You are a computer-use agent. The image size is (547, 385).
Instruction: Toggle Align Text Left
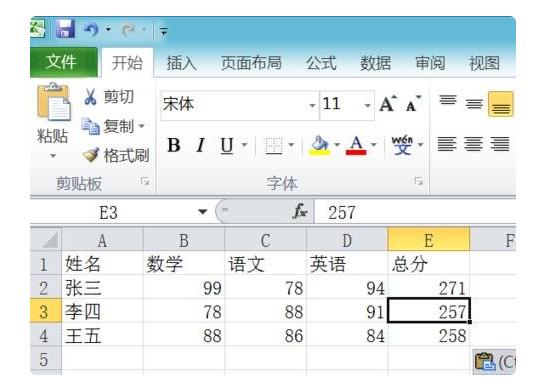click(447, 144)
